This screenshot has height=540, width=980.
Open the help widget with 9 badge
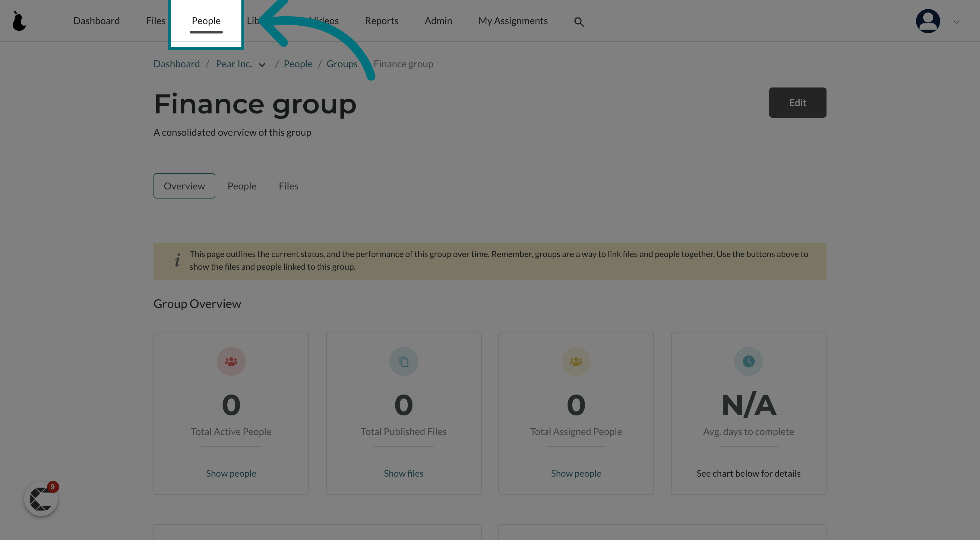pyautogui.click(x=41, y=499)
